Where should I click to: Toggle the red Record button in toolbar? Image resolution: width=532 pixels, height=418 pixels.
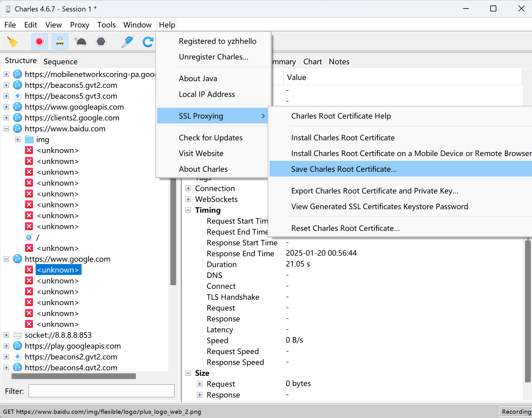coord(39,42)
